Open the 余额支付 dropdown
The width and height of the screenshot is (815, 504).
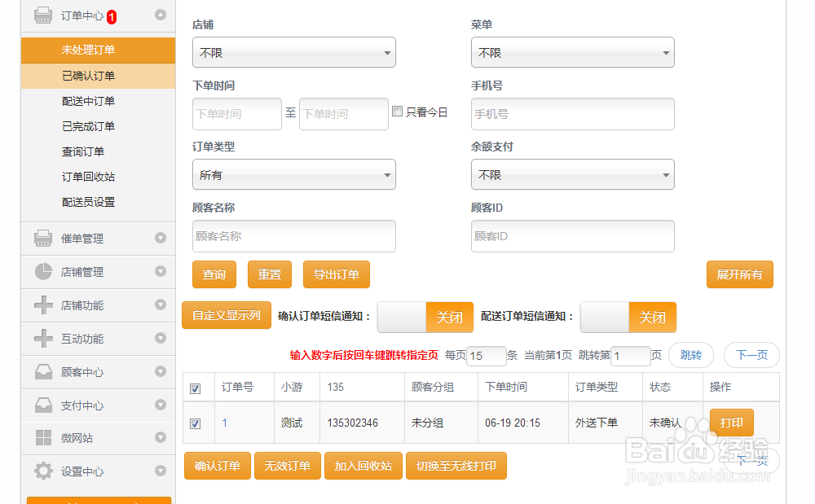[572, 174]
